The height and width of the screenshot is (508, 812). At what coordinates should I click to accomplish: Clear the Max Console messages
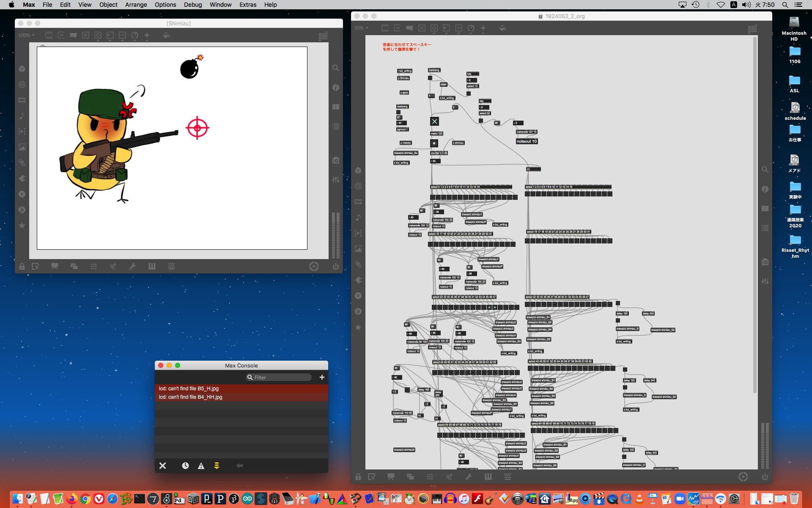(x=162, y=466)
